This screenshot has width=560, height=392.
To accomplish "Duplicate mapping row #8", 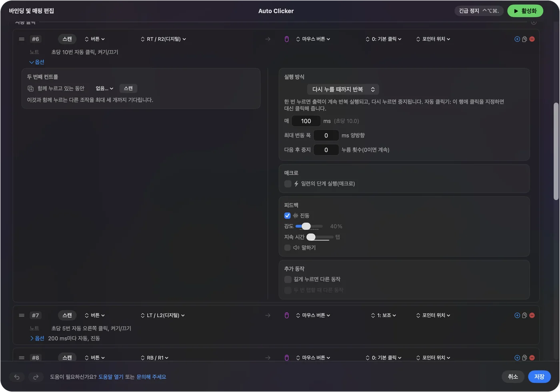I will click(x=524, y=358).
